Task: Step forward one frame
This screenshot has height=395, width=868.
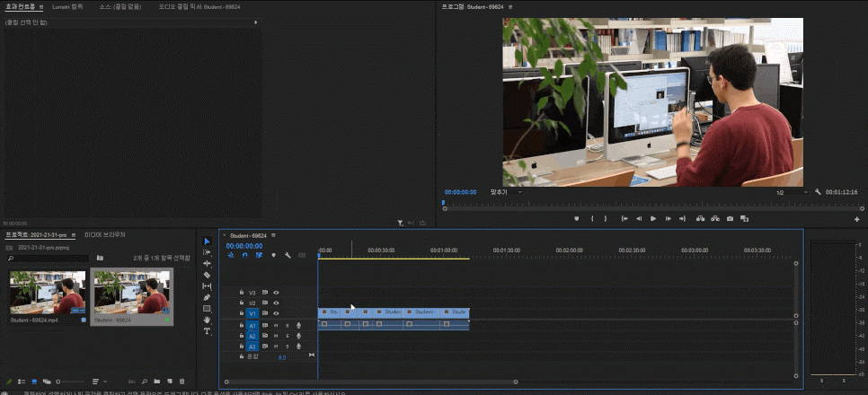Action: (668, 218)
